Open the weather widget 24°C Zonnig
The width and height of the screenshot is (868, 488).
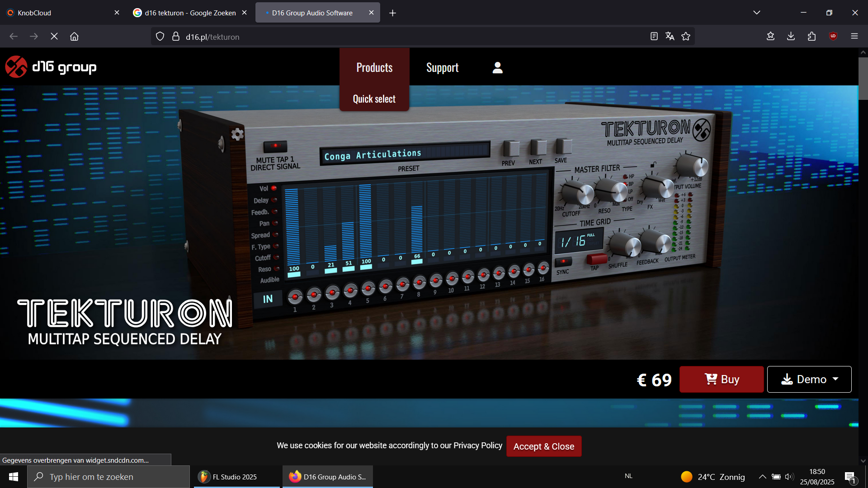(713, 477)
